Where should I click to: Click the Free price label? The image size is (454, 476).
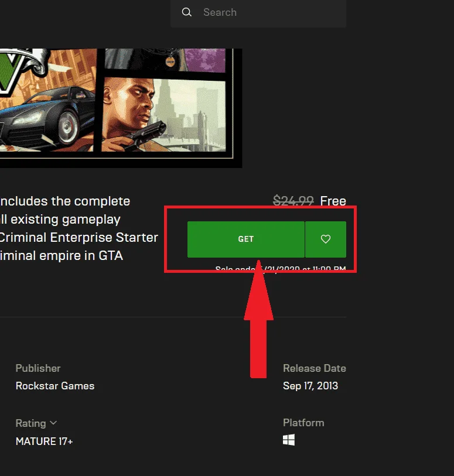point(333,201)
